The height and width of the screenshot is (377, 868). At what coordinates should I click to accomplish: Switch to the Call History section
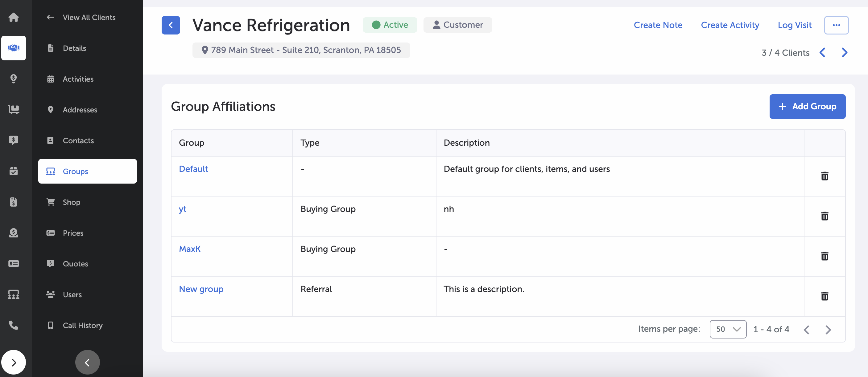[x=83, y=326]
